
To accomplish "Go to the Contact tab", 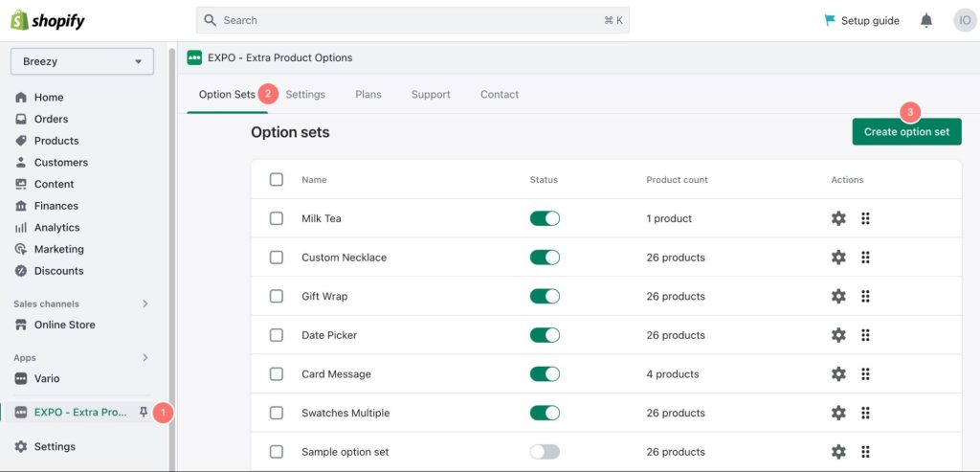I will tap(500, 95).
